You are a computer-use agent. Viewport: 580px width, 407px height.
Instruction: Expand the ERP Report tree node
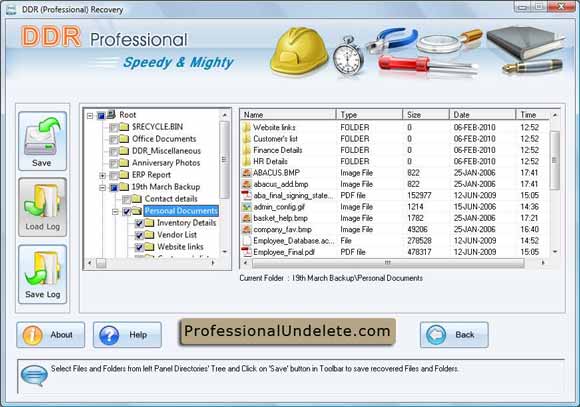pyautogui.click(x=102, y=175)
